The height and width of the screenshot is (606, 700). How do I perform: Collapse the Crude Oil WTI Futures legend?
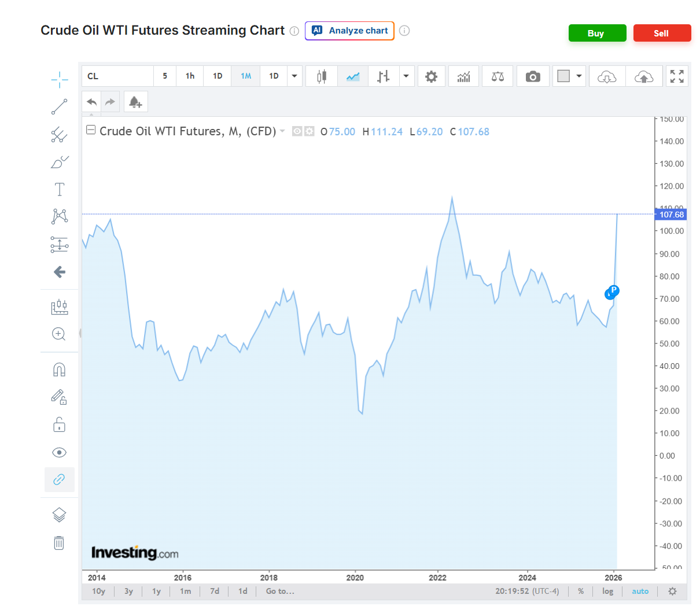91,130
